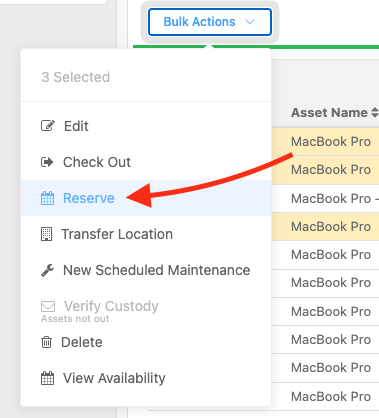The image size is (379, 418).
Task: Click the View Availability calendar icon
Action: [47, 378]
